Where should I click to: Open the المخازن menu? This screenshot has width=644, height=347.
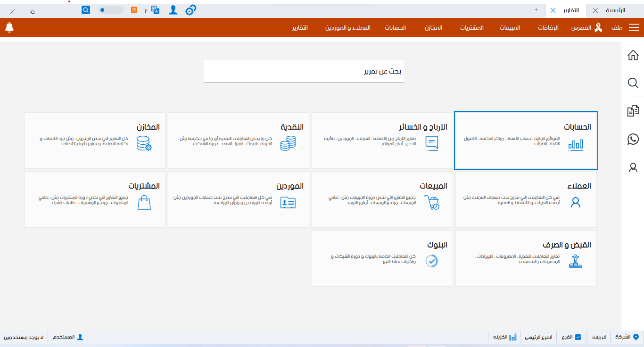tap(434, 27)
